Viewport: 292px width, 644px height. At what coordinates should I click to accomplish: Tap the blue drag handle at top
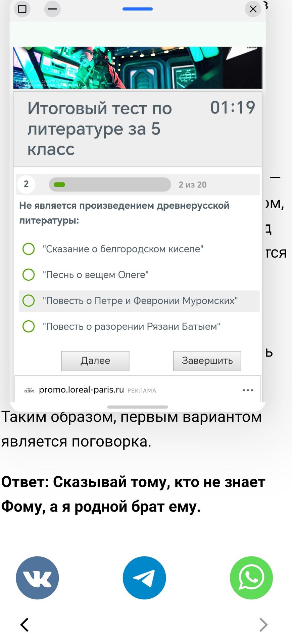(x=138, y=9)
